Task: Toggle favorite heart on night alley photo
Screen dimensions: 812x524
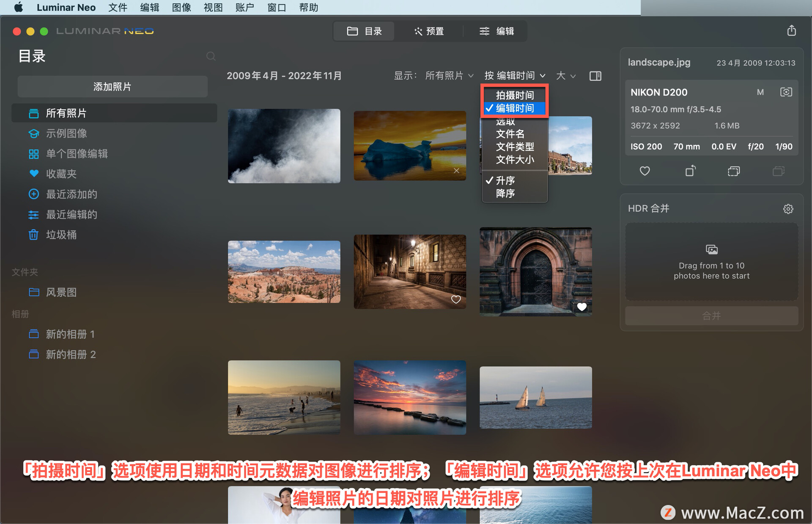Action: (x=456, y=299)
